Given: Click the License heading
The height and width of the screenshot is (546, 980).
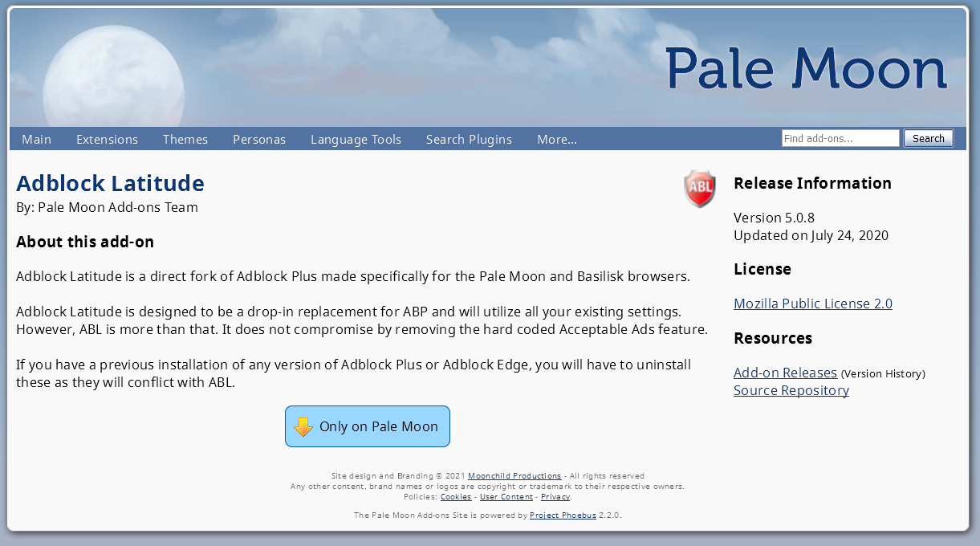Looking at the screenshot, I should pos(762,269).
